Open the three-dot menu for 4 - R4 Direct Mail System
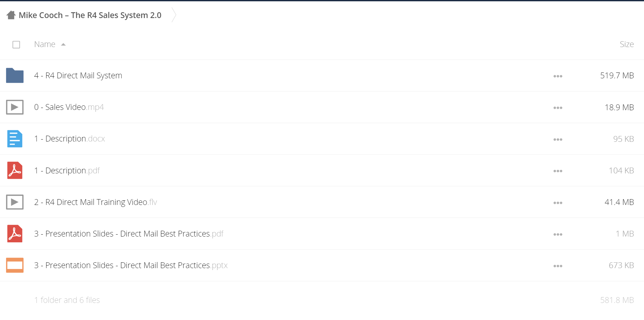This screenshot has height=320, width=644. (x=558, y=76)
